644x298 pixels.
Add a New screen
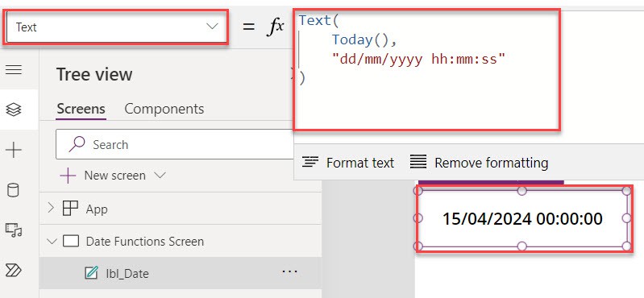(x=114, y=176)
